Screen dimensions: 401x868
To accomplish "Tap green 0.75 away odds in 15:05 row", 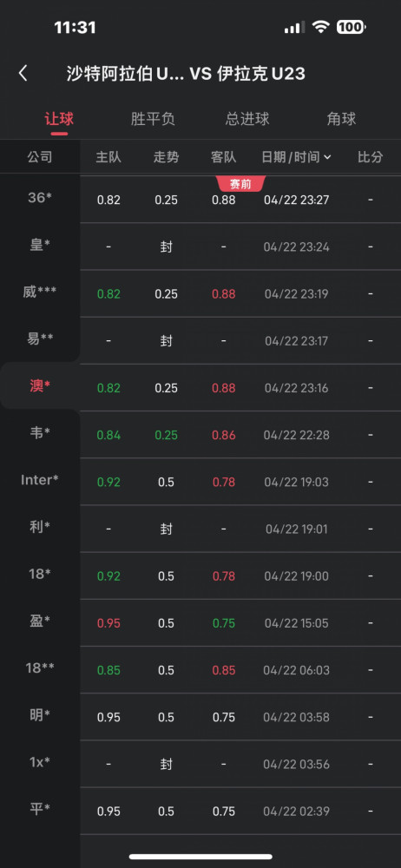I will tap(224, 623).
